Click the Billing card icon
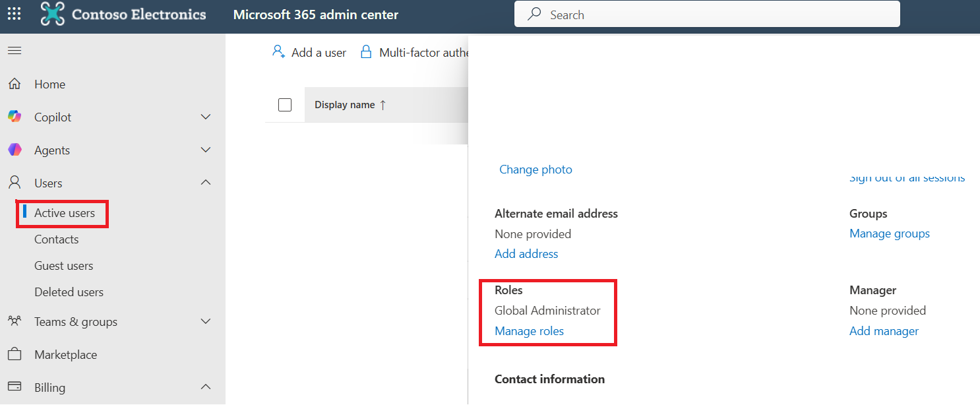The height and width of the screenshot is (405, 980). (14, 387)
